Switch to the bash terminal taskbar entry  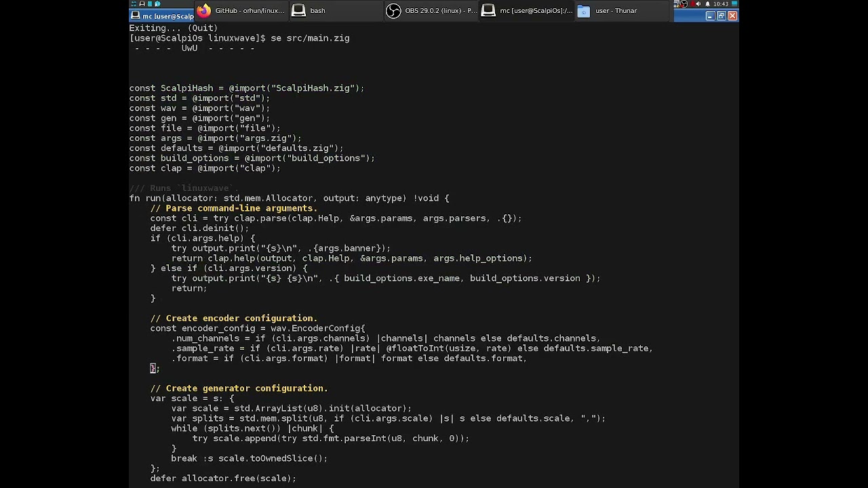tap(336, 11)
